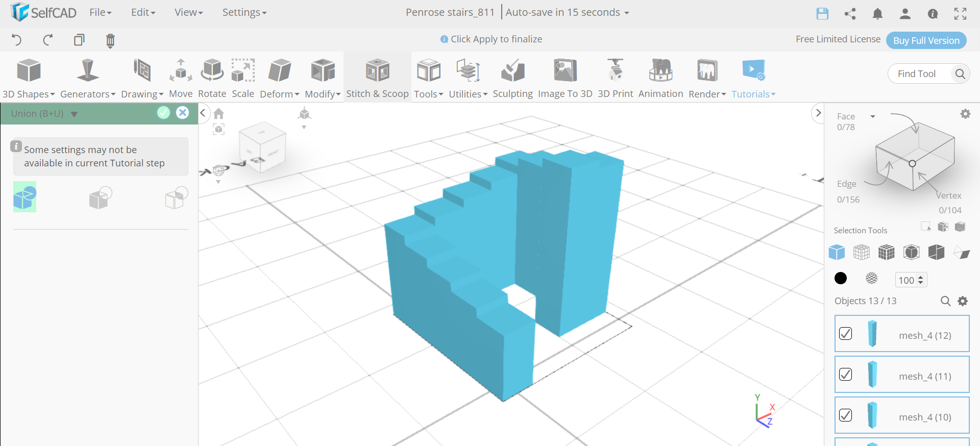This screenshot has width=980, height=446.
Task: Open the Utilities tool menu
Action: 468,78
